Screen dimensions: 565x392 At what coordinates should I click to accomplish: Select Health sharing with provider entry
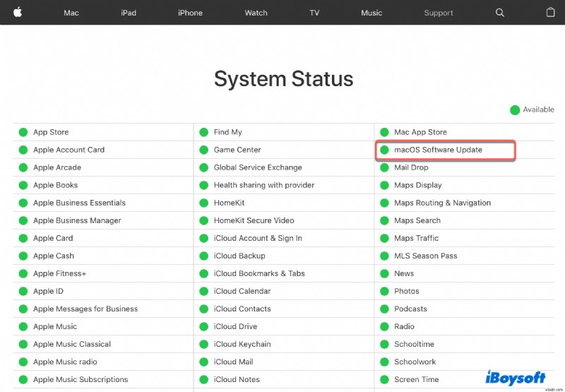point(264,185)
